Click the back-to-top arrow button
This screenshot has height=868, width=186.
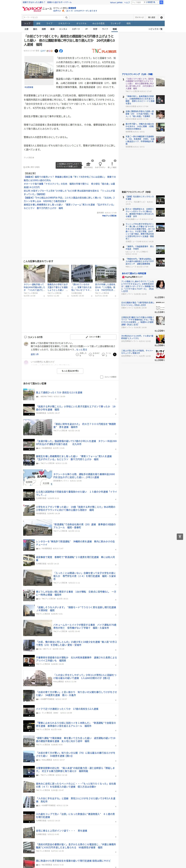click(x=180, y=536)
